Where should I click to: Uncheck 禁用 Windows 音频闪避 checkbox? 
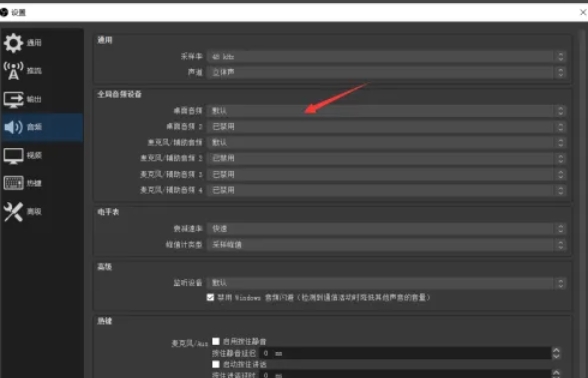[x=210, y=297]
